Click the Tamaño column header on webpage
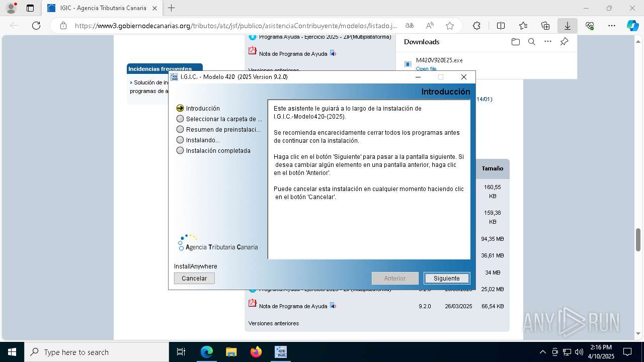The height and width of the screenshot is (362, 644). tap(492, 168)
